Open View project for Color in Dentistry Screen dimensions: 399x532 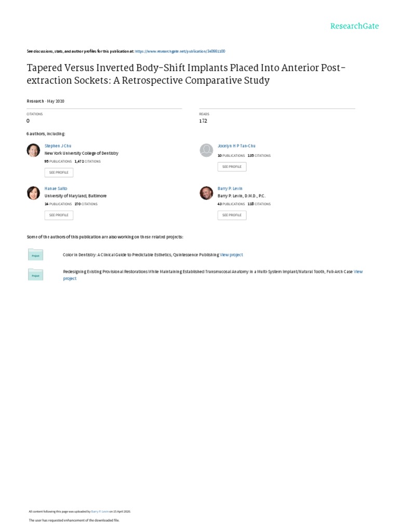(231, 255)
